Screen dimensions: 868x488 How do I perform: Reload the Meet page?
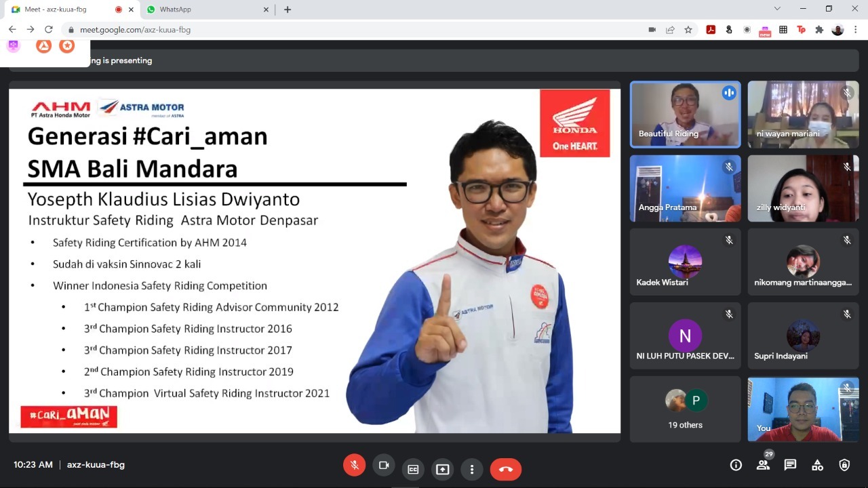coord(49,30)
